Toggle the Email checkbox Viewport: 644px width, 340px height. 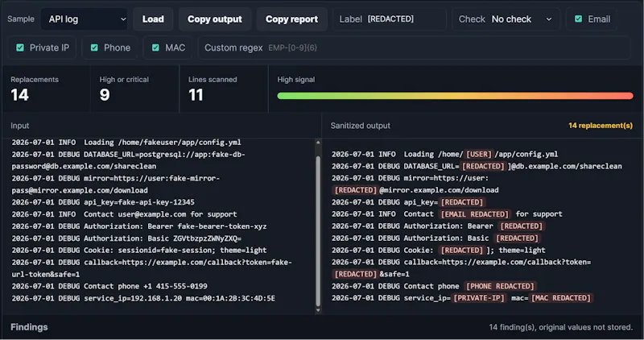tap(578, 19)
